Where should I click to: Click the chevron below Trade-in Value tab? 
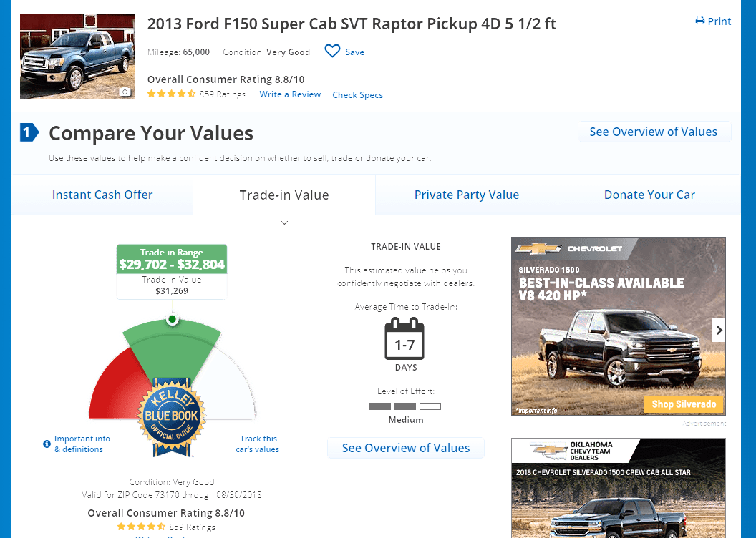point(284,222)
